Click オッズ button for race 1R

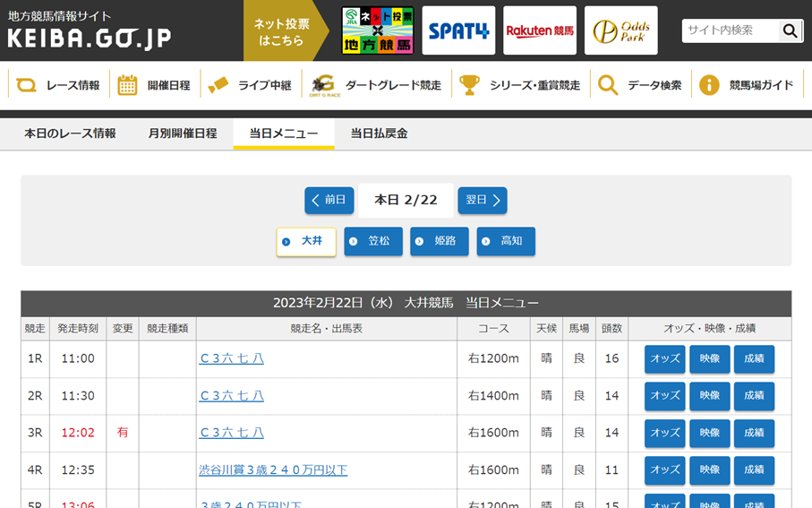point(664,359)
